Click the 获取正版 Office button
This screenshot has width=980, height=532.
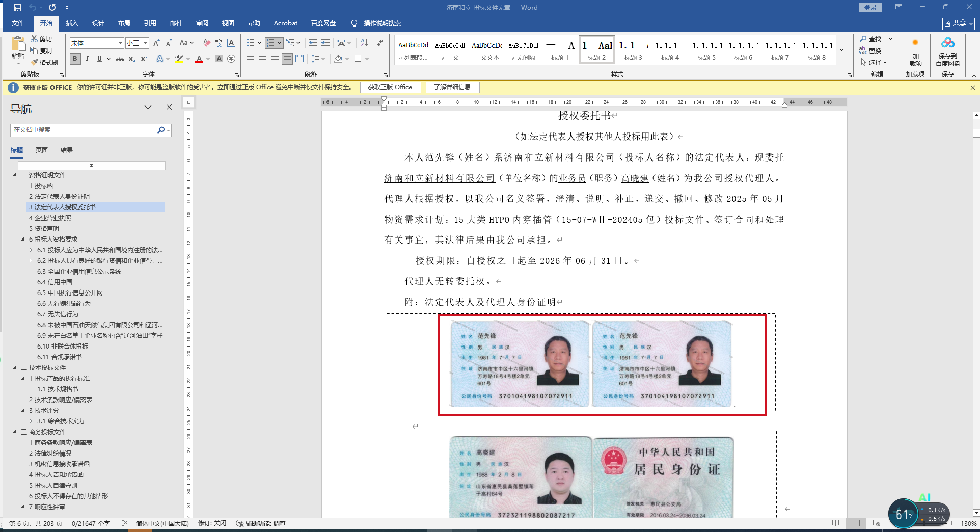coord(390,87)
